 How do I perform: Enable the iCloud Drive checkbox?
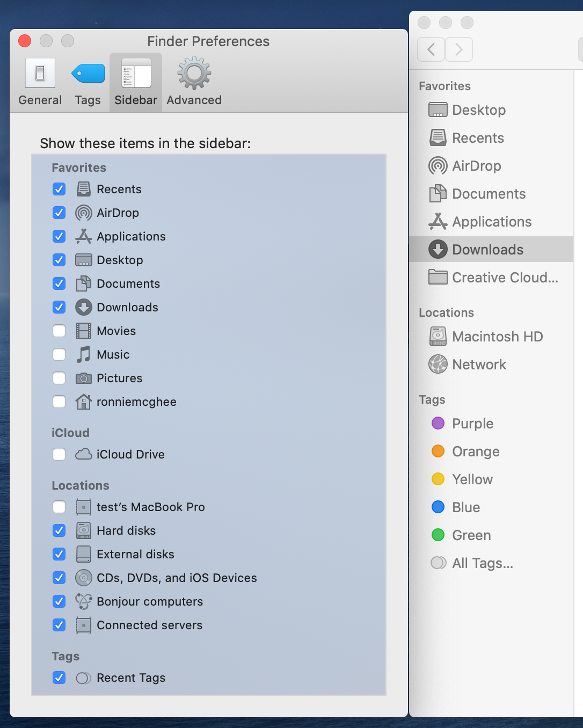(59, 454)
